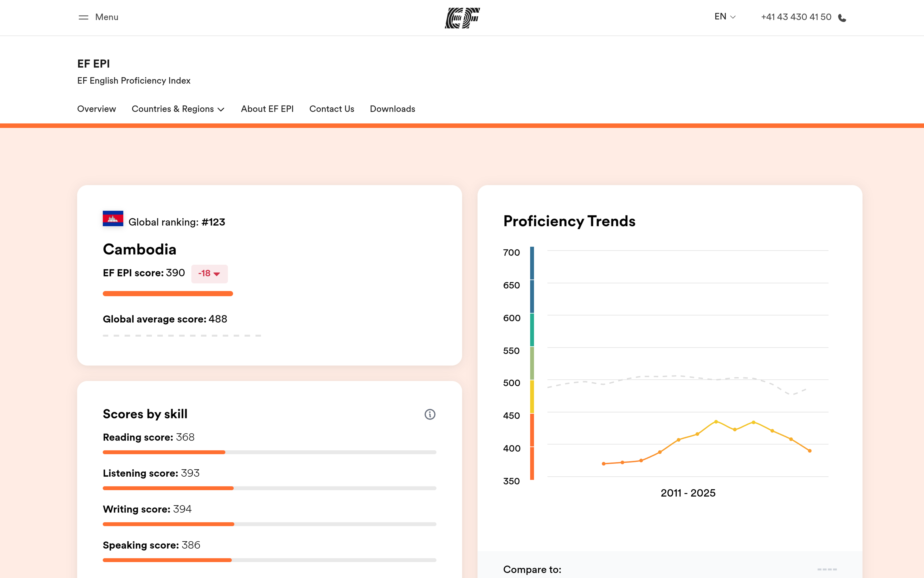This screenshot has height=578, width=924.
Task: Open the Contact Us page
Action: coord(332,109)
